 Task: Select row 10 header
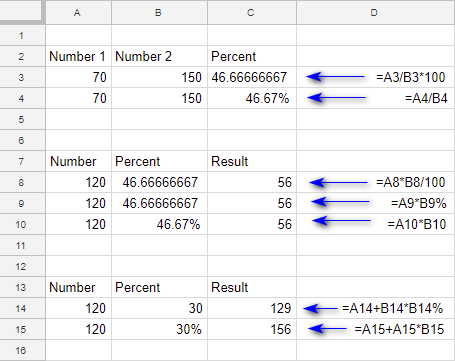(22, 224)
